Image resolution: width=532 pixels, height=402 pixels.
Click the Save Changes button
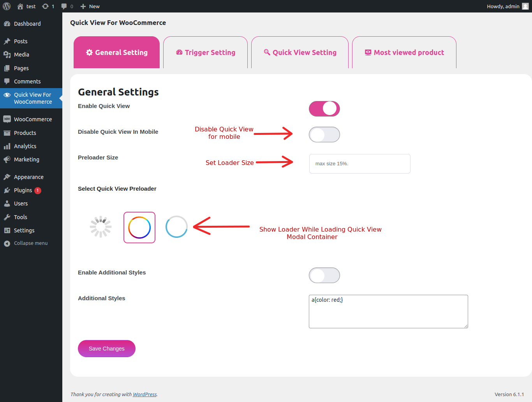click(107, 349)
